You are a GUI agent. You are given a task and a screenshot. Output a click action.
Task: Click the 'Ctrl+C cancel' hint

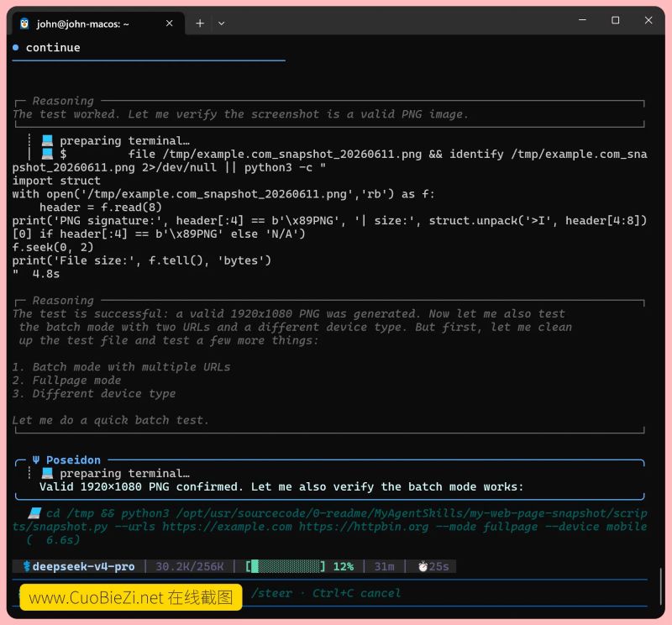pyautogui.click(x=356, y=593)
